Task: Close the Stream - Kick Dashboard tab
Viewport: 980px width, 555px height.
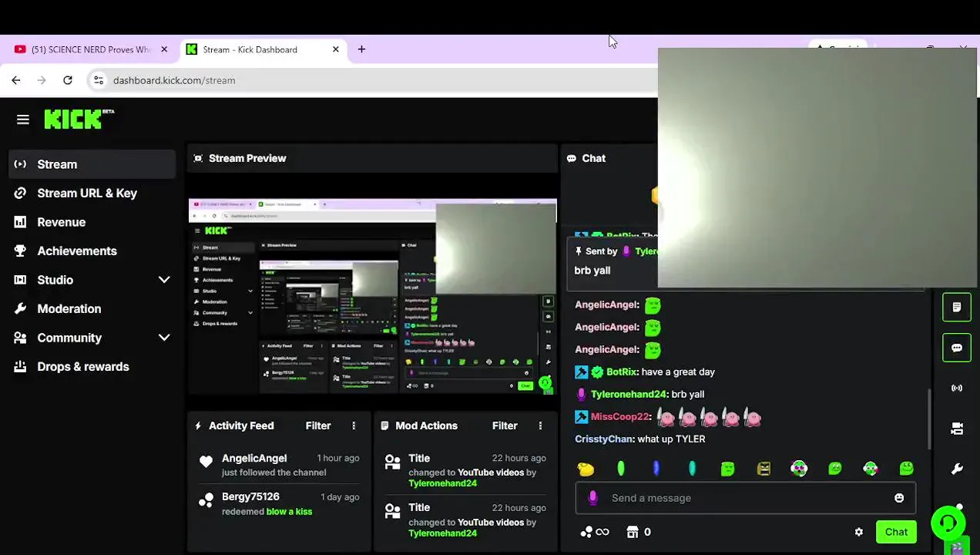Action: [336, 49]
